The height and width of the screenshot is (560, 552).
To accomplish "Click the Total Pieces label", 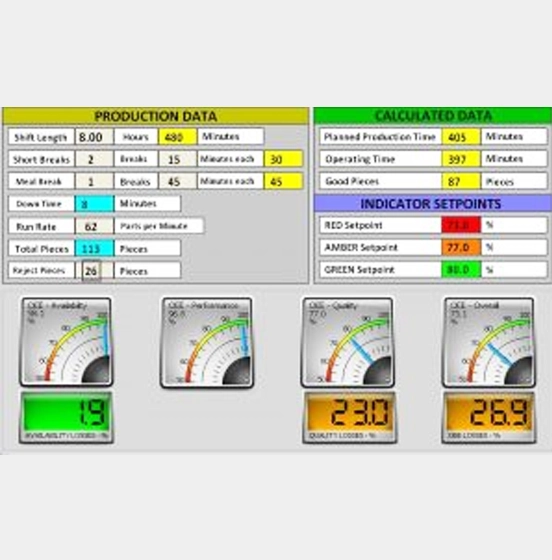I will (x=41, y=249).
